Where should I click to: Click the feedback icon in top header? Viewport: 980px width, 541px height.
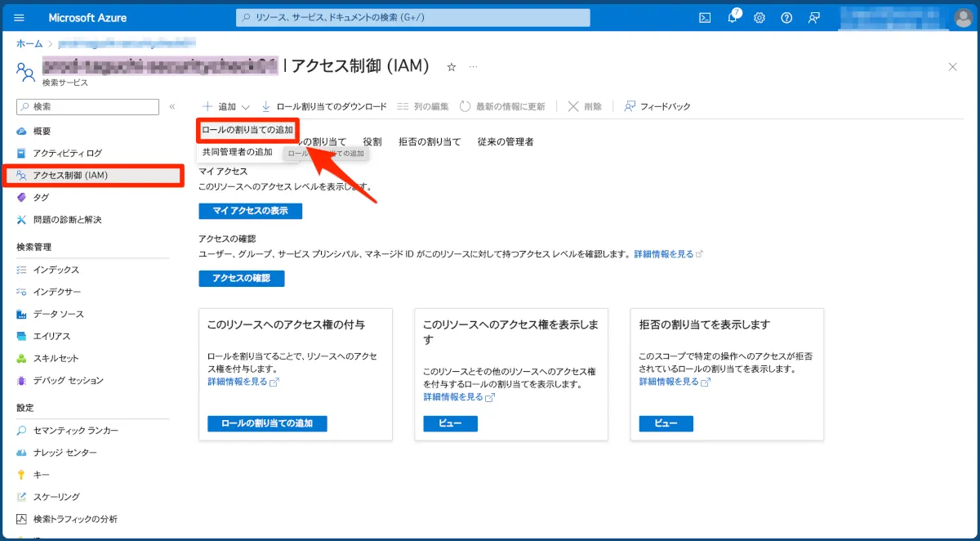click(813, 17)
